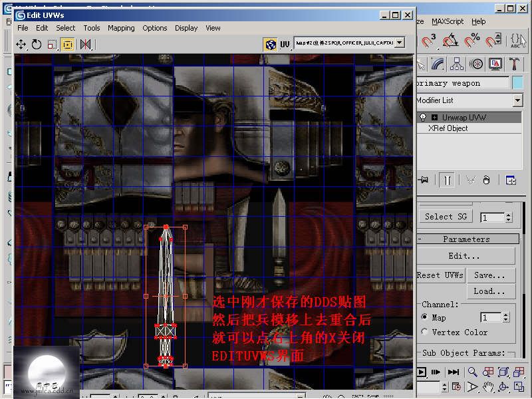Click the object color swatch
The image size is (532, 399).
click(x=518, y=83)
